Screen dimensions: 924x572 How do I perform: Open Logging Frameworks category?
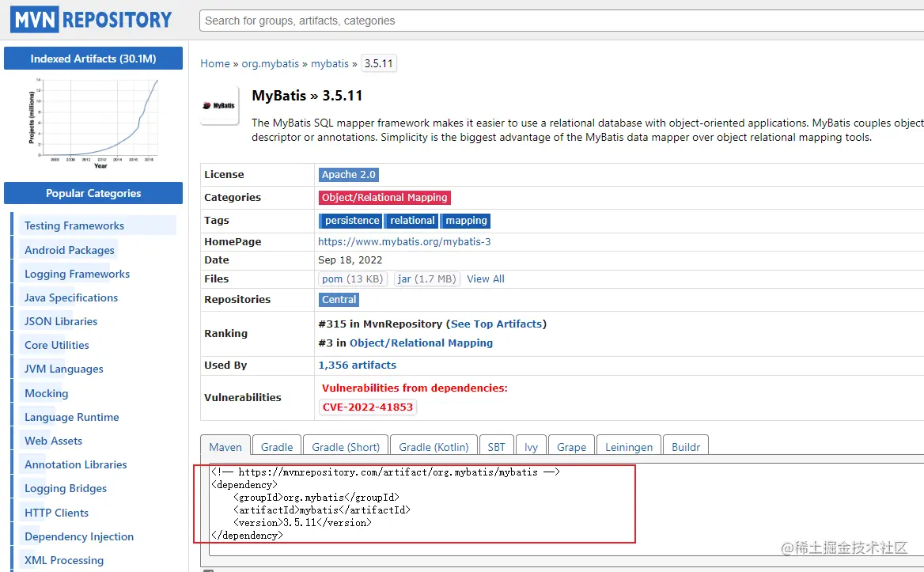(77, 274)
